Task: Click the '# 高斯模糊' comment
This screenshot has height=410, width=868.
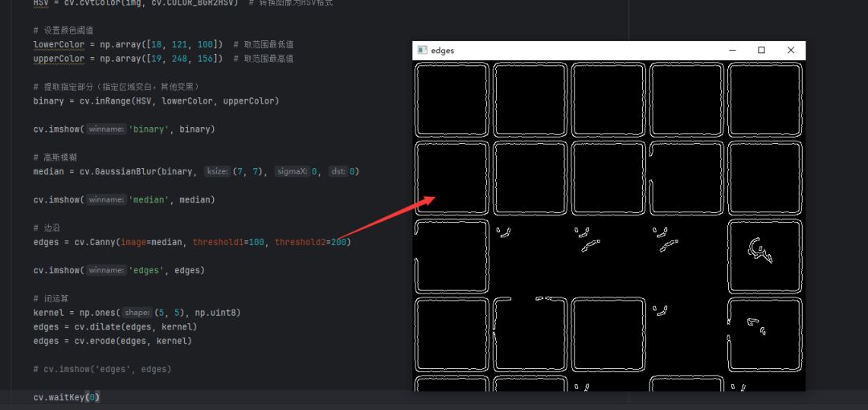Action: click(x=55, y=158)
